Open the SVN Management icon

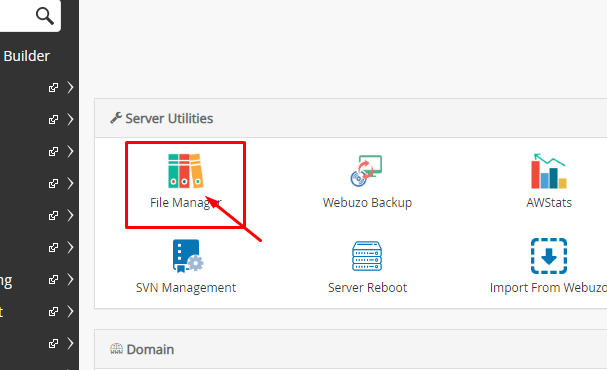coord(188,256)
